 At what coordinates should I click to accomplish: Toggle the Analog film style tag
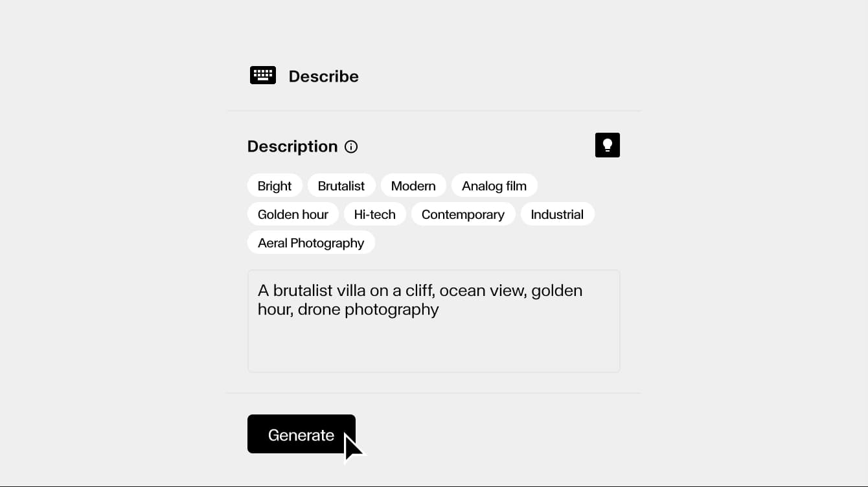[494, 185]
